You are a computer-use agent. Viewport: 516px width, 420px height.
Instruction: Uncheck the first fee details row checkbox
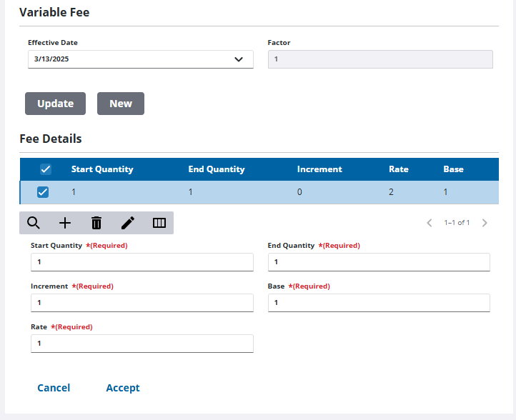point(43,192)
